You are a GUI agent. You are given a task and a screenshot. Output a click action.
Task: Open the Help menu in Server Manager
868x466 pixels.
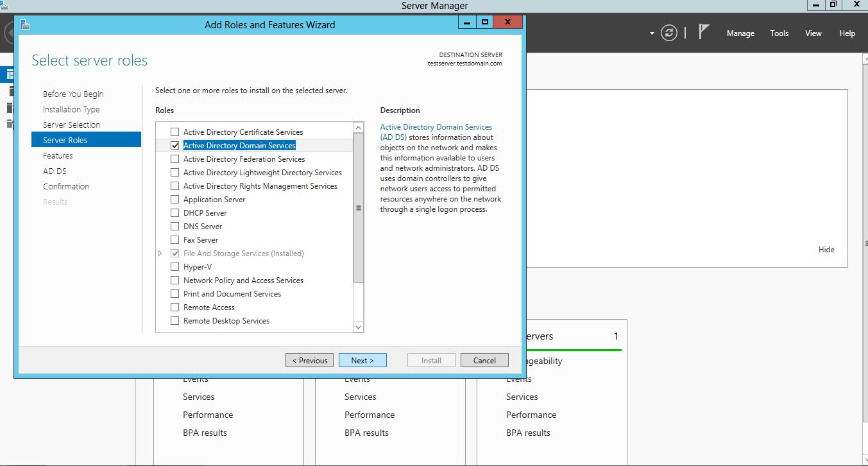tap(847, 33)
